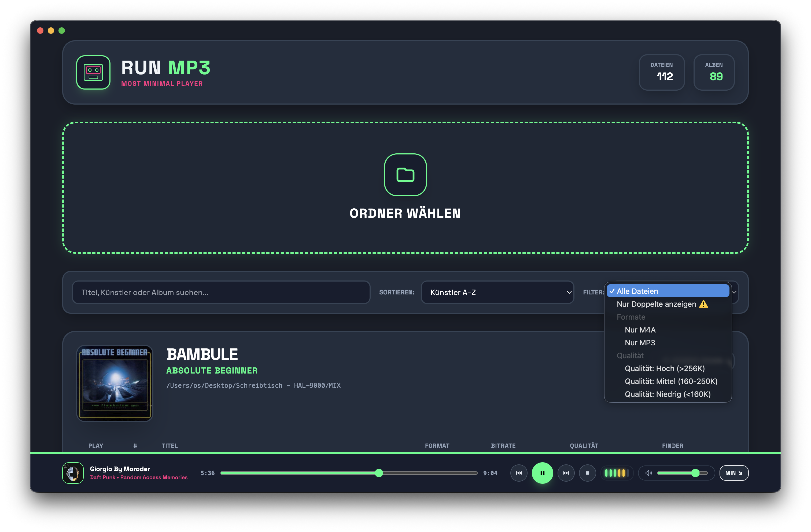Click the red close window button
The image size is (811, 532).
tap(40, 31)
